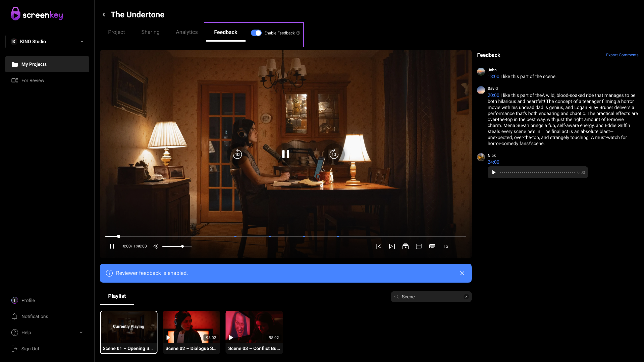Skip forward 10 seconds in the video overlay
The image size is (644, 362).
click(x=334, y=154)
